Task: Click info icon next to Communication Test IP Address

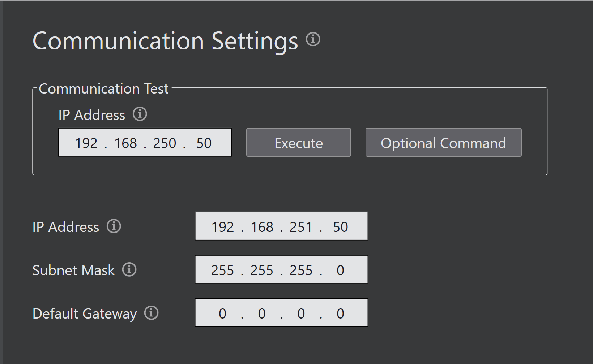Action: click(140, 114)
